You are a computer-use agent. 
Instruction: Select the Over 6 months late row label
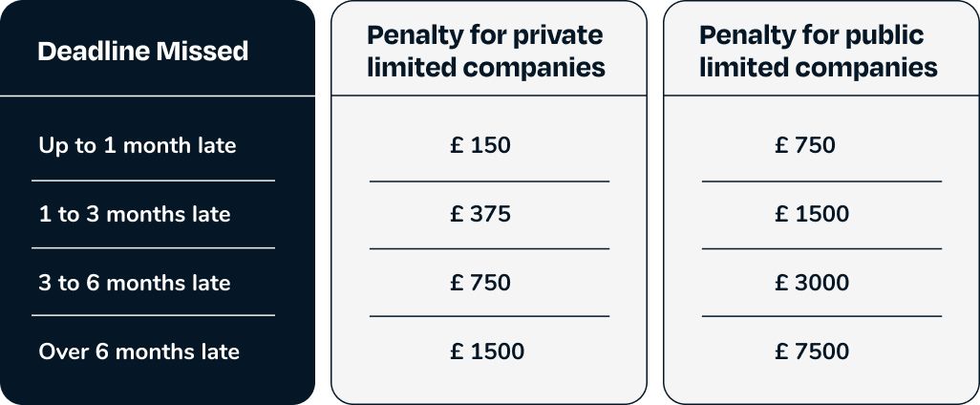click(138, 352)
